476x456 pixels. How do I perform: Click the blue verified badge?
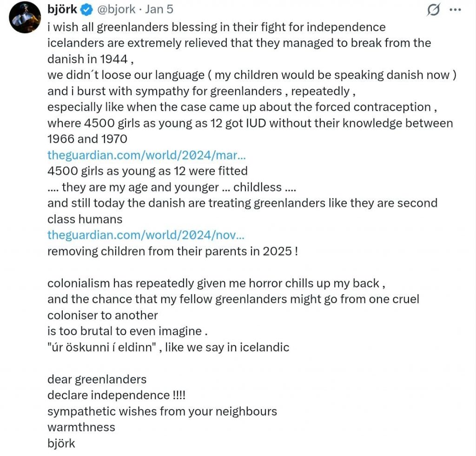(x=86, y=10)
